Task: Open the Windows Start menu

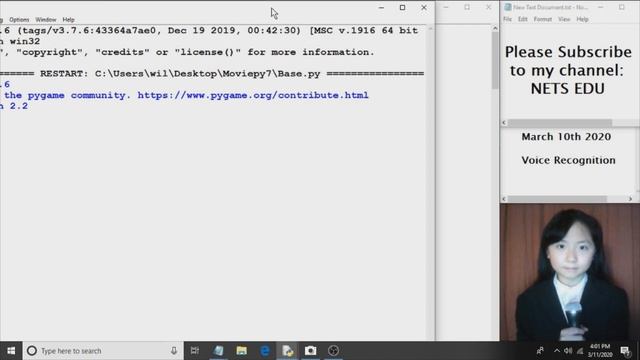Action: tap(11, 351)
